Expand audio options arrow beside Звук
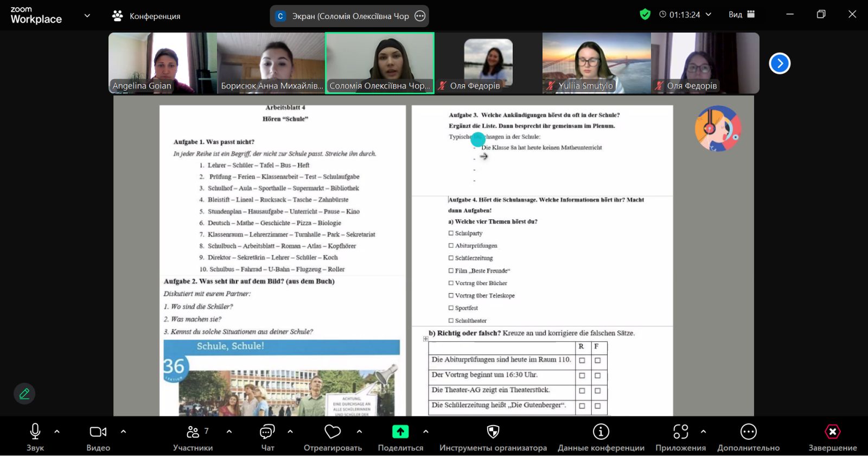Screen dimensions: 868x456 57,432
